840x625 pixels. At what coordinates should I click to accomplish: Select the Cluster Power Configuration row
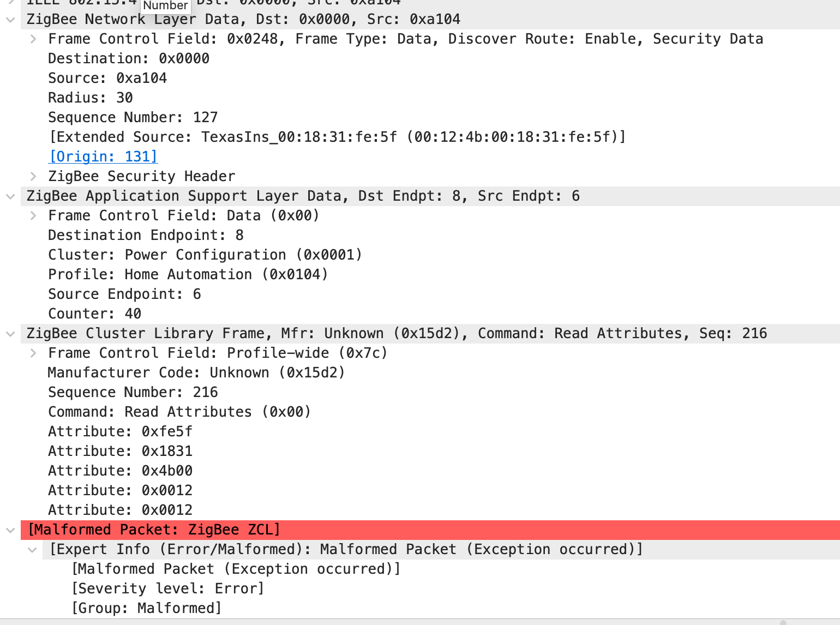click(x=205, y=255)
